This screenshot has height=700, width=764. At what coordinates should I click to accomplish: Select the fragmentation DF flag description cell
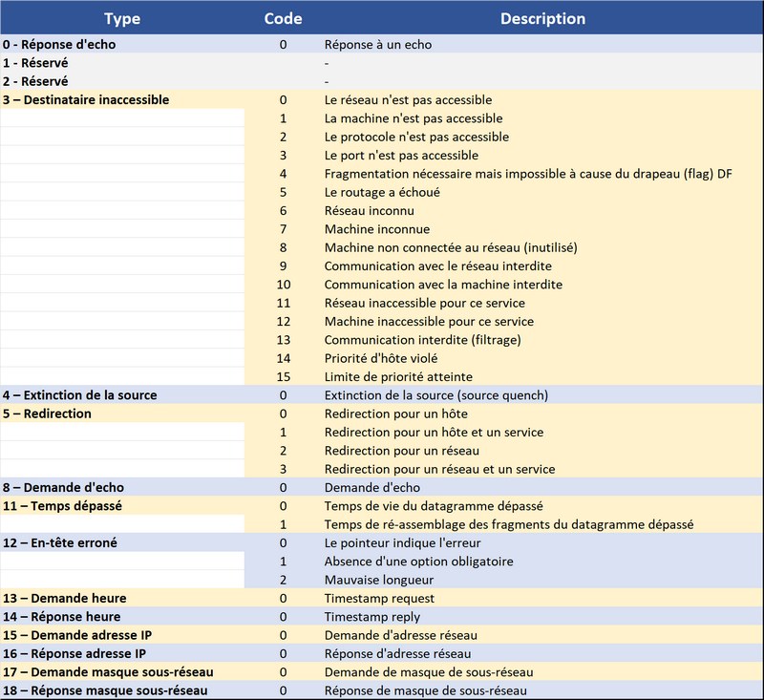point(528,174)
